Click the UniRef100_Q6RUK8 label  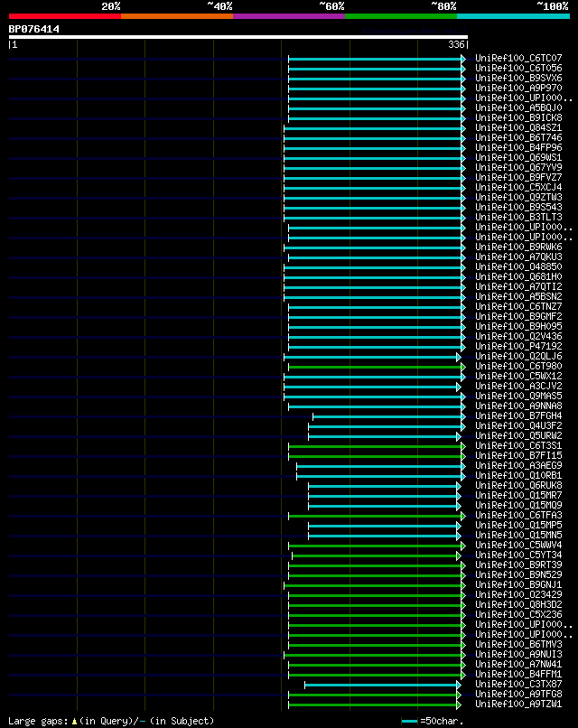pyautogui.click(x=518, y=485)
